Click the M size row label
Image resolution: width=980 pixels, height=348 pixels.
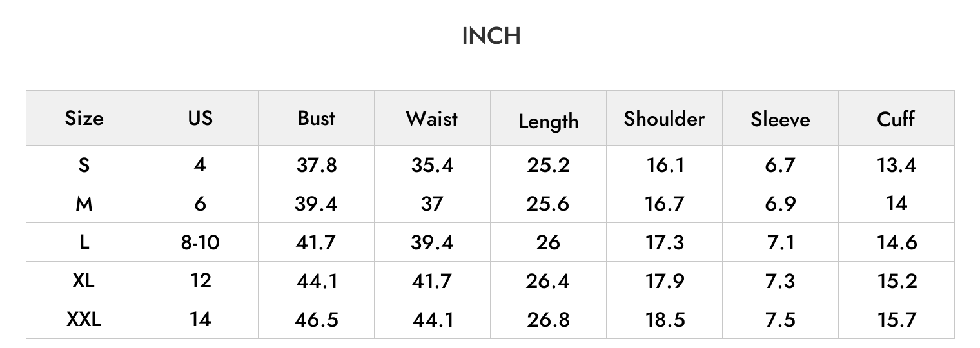point(84,204)
